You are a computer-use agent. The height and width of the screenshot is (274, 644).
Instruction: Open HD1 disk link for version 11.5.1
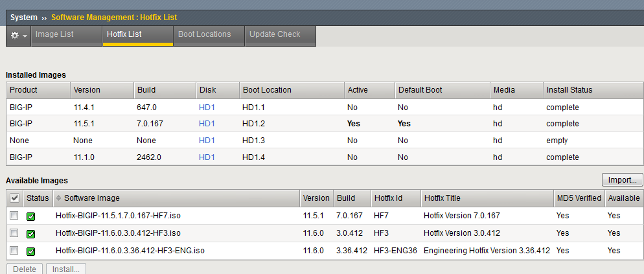(207, 124)
